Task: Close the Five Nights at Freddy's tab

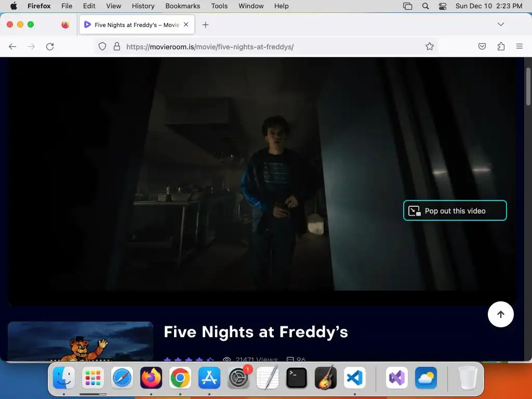Action: tap(186, 24)
